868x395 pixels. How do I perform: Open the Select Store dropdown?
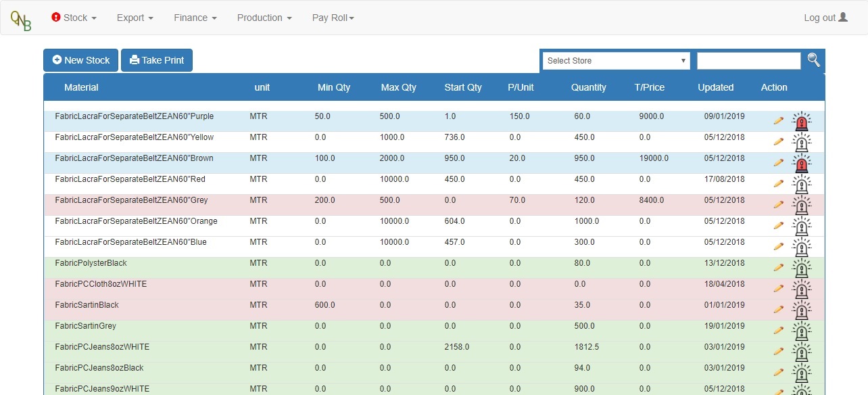tap(616, 61)
